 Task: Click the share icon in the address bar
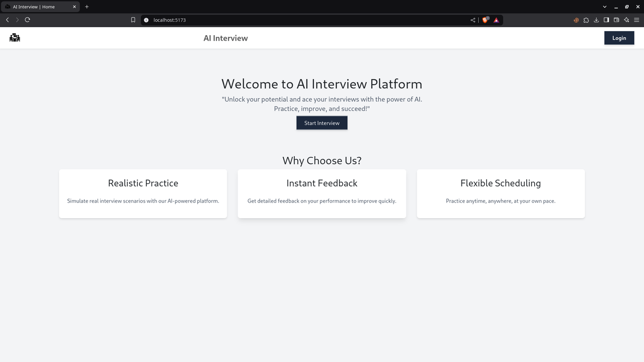pyautogui.click(x=472, y=20)
